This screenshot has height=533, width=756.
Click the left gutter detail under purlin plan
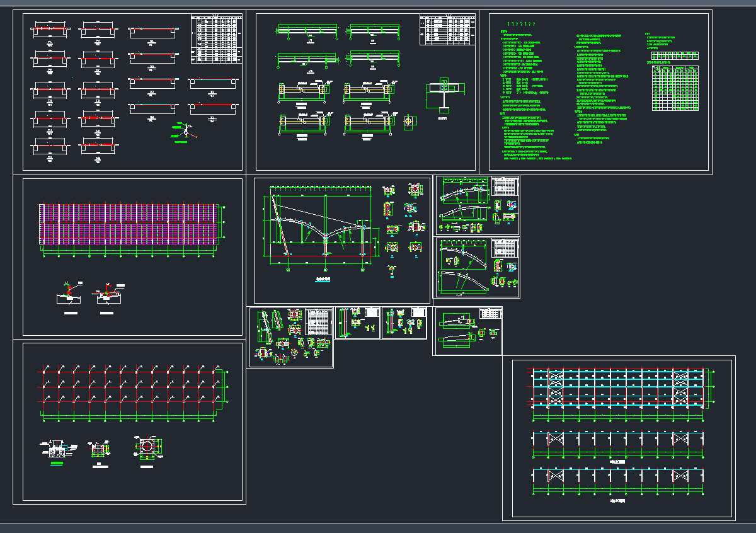coord(70,296)
